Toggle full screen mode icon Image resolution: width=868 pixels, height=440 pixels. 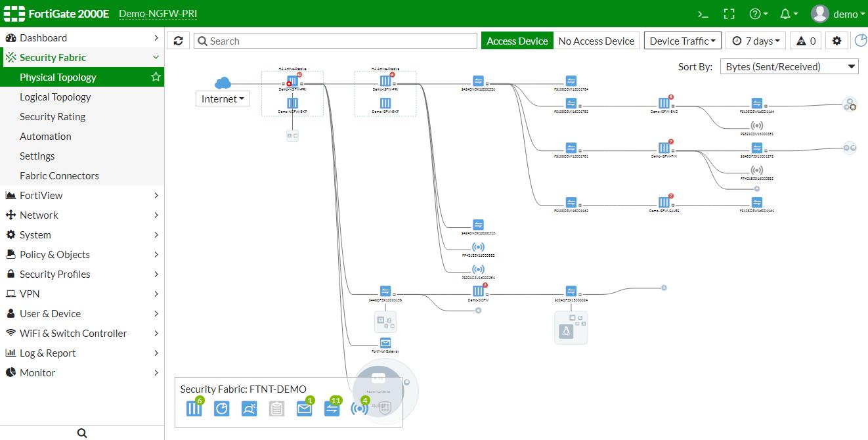point(729,14)
